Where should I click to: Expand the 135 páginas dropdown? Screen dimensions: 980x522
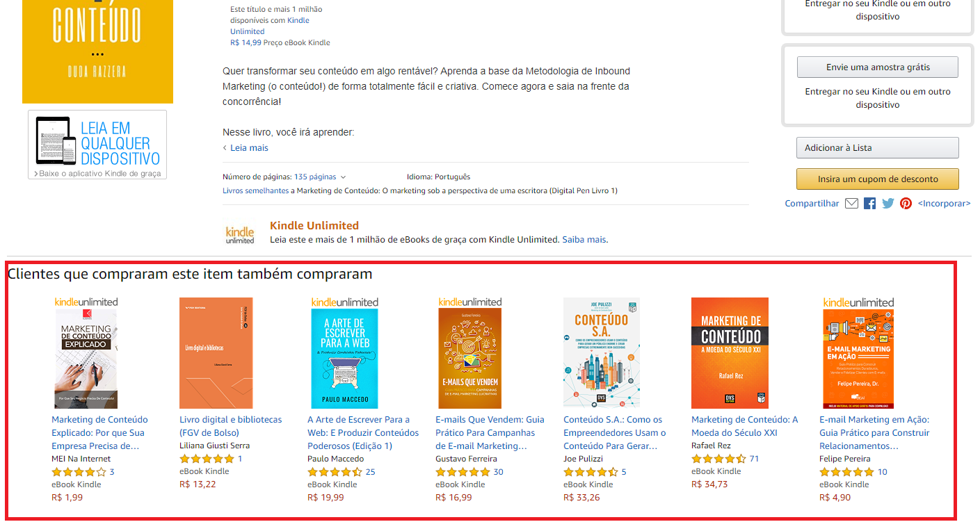(x=320, y=177)
